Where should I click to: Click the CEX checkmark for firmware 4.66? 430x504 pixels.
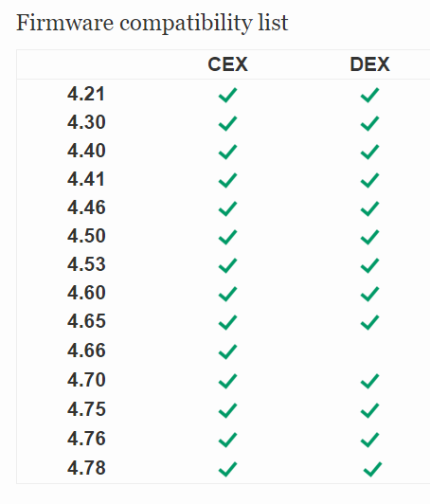click(227, 351)
